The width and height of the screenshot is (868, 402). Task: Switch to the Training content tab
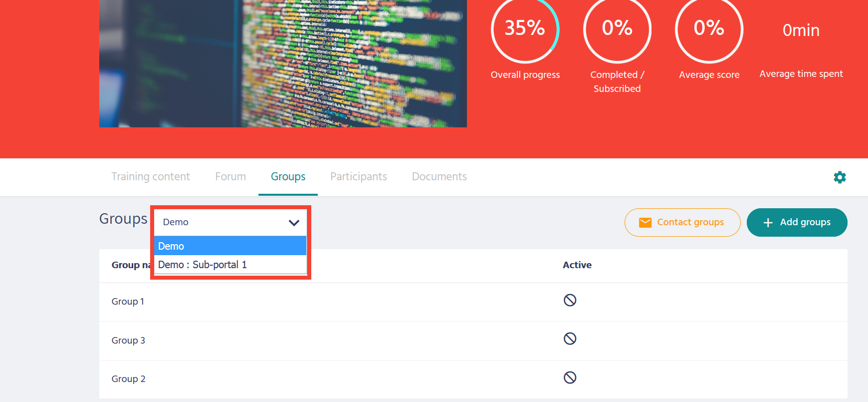point(151,177)
